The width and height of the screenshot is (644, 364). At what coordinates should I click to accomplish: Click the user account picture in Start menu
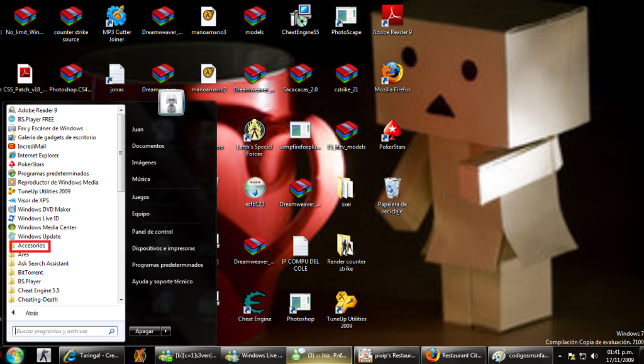point(171,103)
